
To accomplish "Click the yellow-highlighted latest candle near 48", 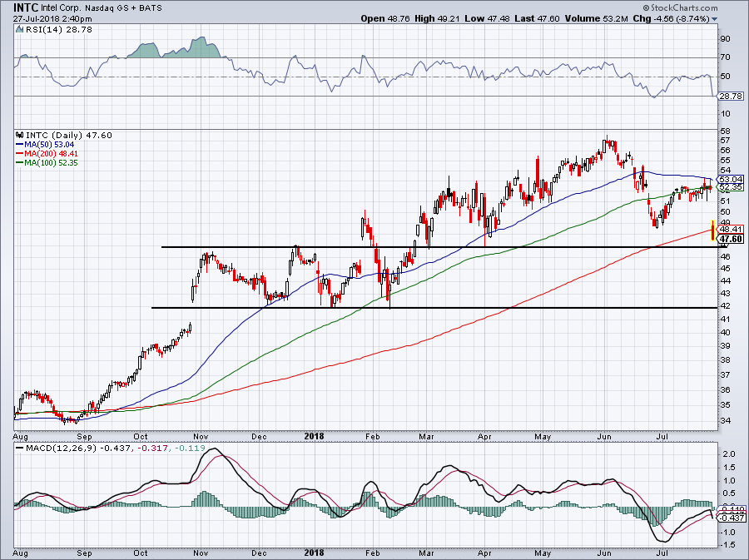I will click(712, 230).
